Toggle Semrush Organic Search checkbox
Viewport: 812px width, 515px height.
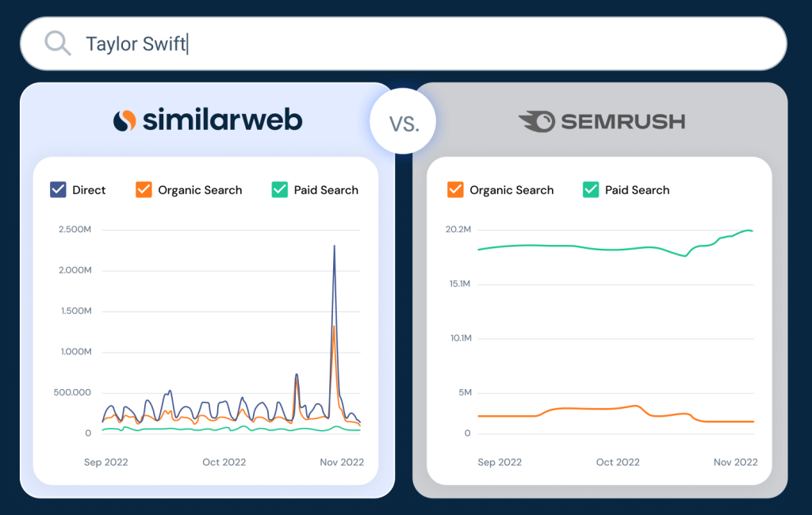pyautogui.click(x=455, y=189)
